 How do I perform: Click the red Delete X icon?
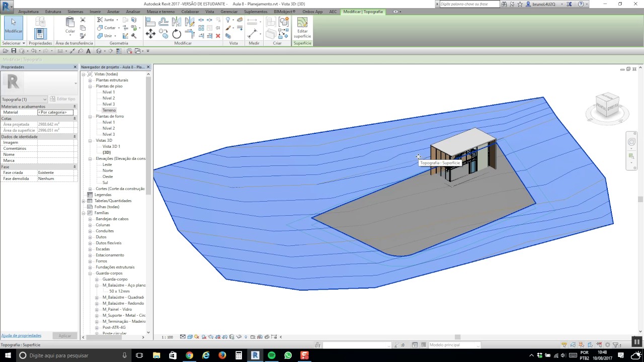tap(218, 36)
